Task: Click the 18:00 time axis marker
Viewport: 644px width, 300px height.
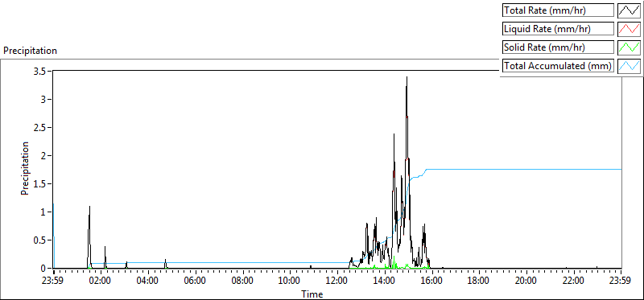Action: (479, 281)
